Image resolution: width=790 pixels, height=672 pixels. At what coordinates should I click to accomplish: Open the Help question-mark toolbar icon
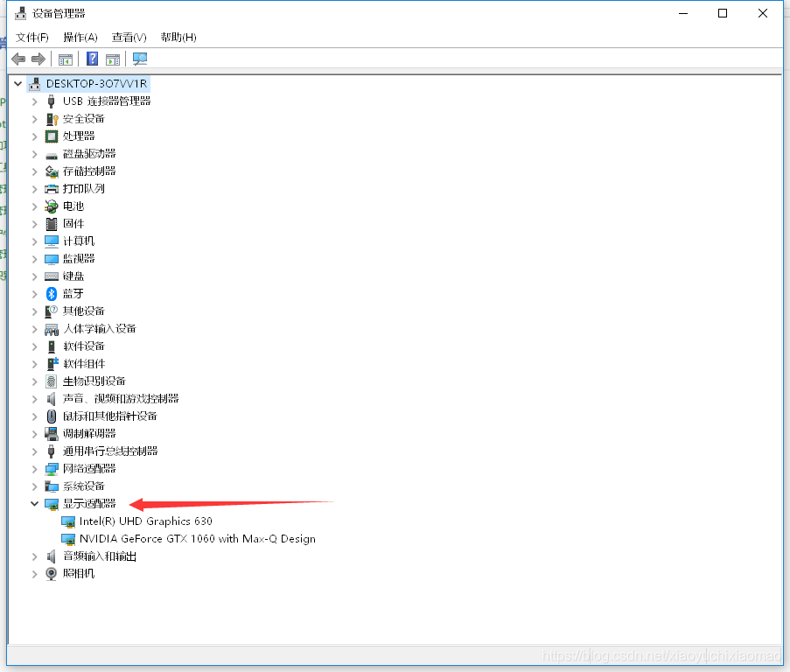coord(92,59)
